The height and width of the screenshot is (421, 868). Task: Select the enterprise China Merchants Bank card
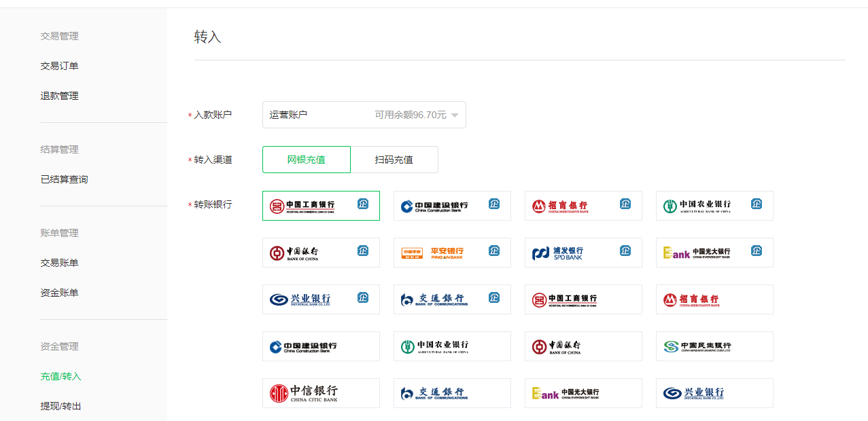point(583,206)
